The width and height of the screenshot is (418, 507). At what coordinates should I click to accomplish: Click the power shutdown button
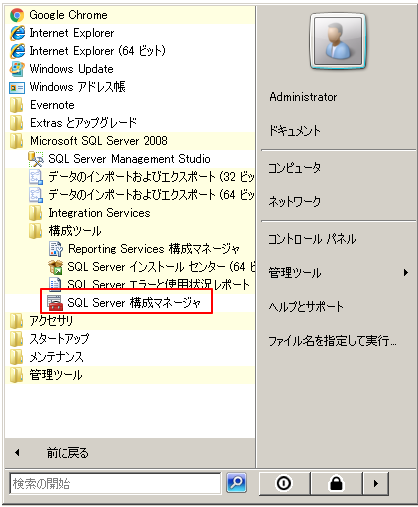coord(284,483)
